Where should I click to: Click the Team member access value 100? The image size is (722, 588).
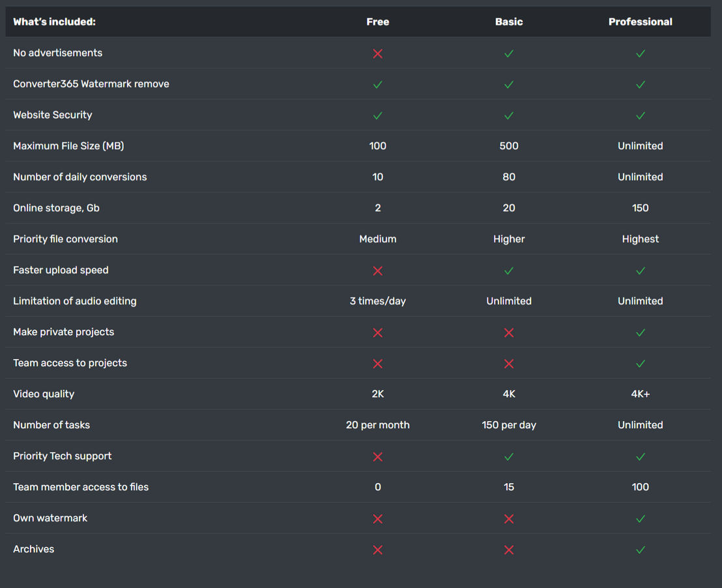(641, 487)
